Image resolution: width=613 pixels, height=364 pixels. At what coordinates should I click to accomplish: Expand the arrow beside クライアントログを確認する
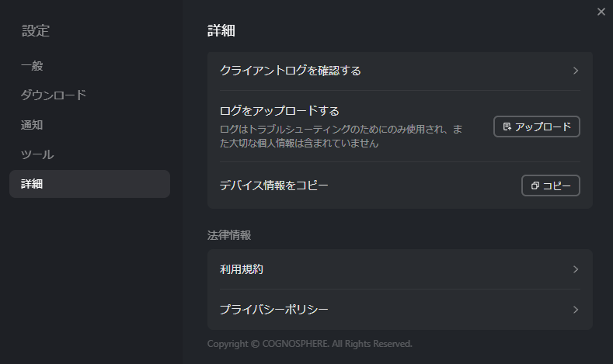tap(576, 71)
